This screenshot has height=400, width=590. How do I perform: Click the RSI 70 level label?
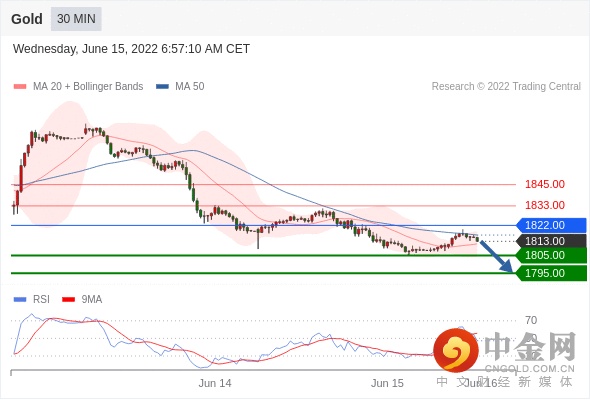(531, 321)
